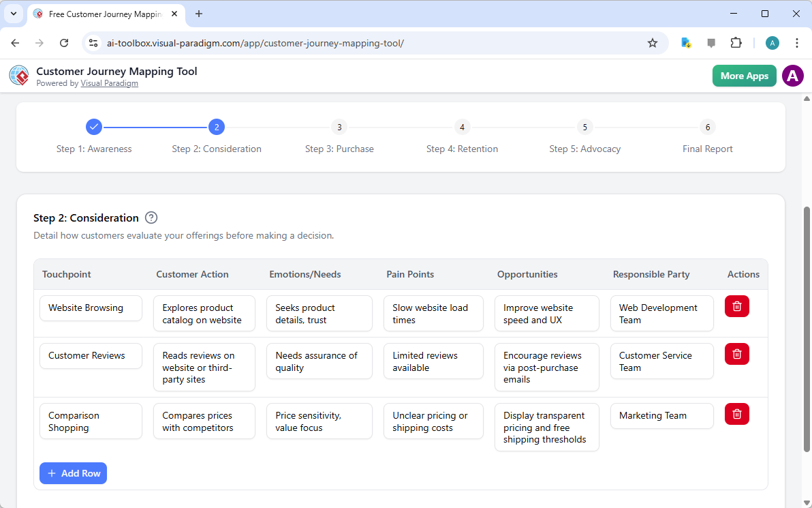Select the Free Customer Journey Mapping browser tab
The image size is (812, 508).
pos(102,14)
